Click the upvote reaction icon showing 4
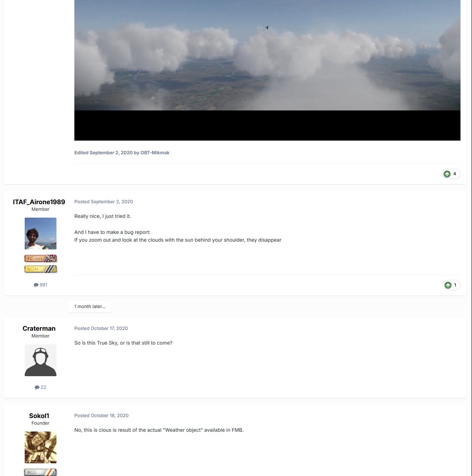This screenshot has height=476, width=472. coord(447,174)
